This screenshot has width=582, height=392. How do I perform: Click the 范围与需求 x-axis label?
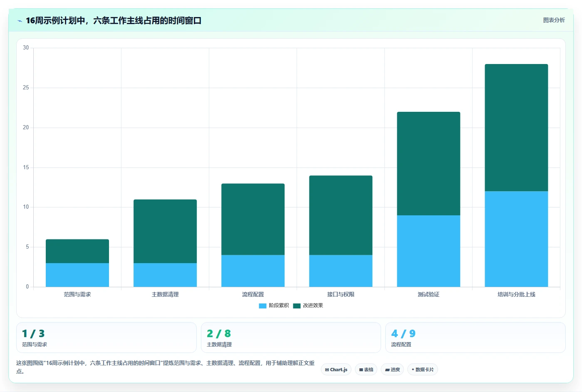click(77, 294)
